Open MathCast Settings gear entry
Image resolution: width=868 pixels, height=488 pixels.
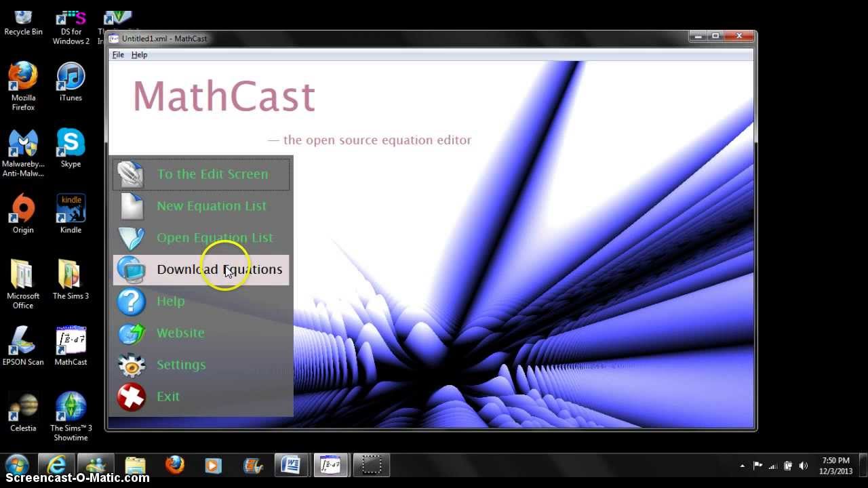click(x=201, y=365)
